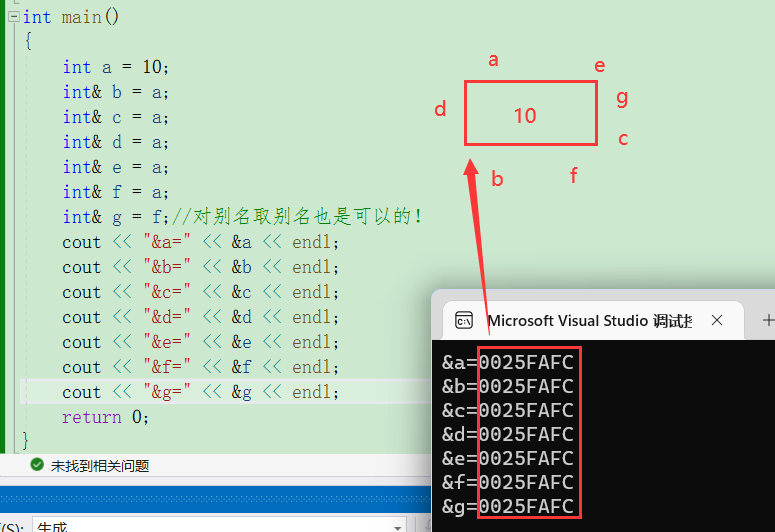Image resolution: width=775 pixels, height=532 pixels.
Task: Click console output line '&f=0025FAFC'
Action: 508,482
